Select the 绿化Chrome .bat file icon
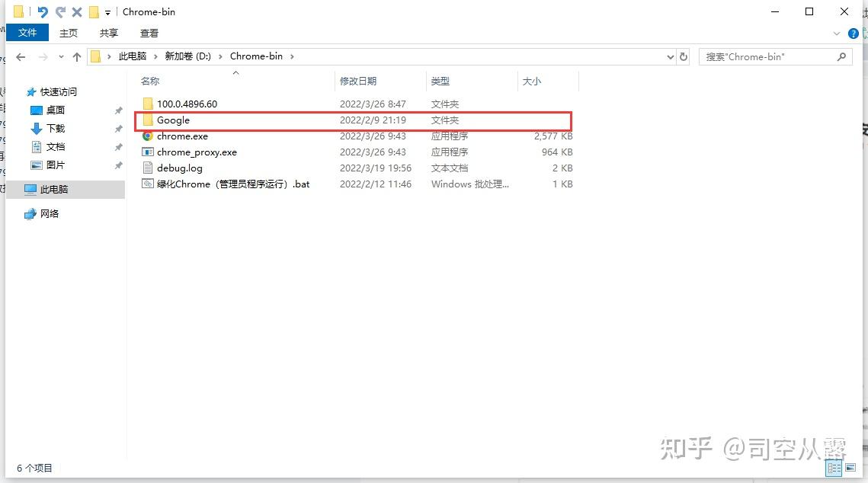868x483 pixels. click(148, 184)
